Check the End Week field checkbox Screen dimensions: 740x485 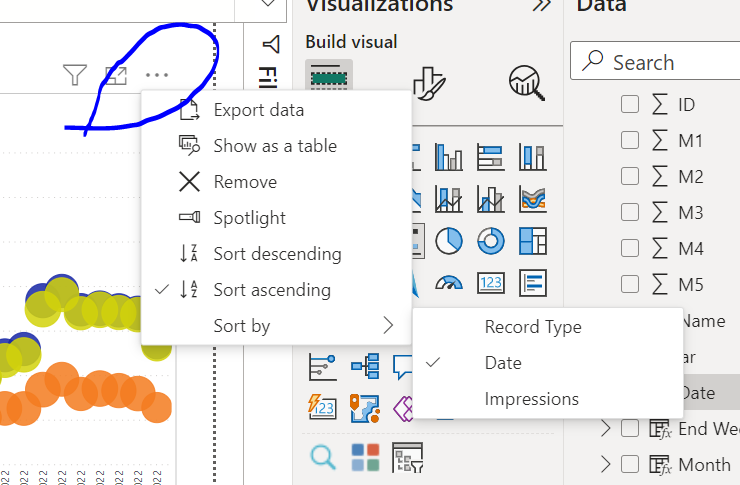tap(630, 428)
